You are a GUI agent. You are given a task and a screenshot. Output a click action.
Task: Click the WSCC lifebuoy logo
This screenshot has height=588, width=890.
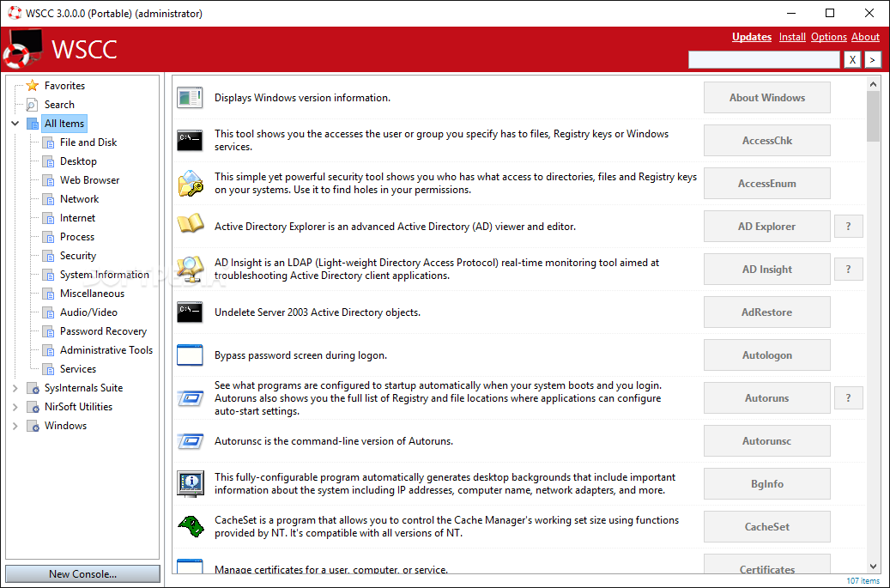point(22,48)
